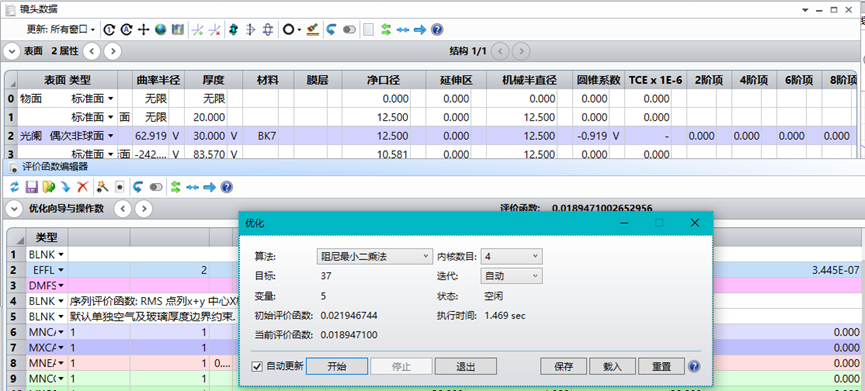Image resolution: width=865 pixels, height=391 pixels.
Task: Open the circle aperture type dropdown arrow
Action: 299,30
